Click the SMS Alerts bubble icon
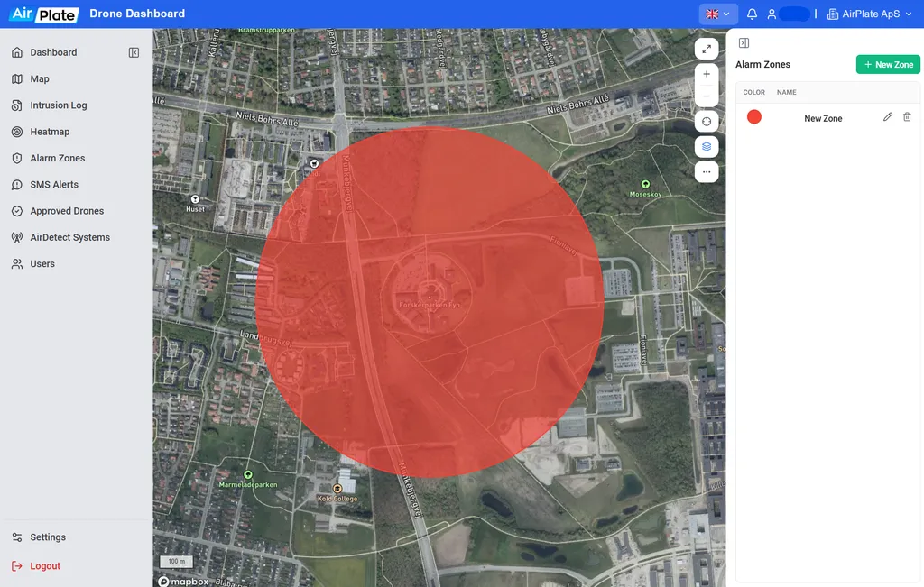The width and height of the screenshot is (924, 587). tap(17, 185)
